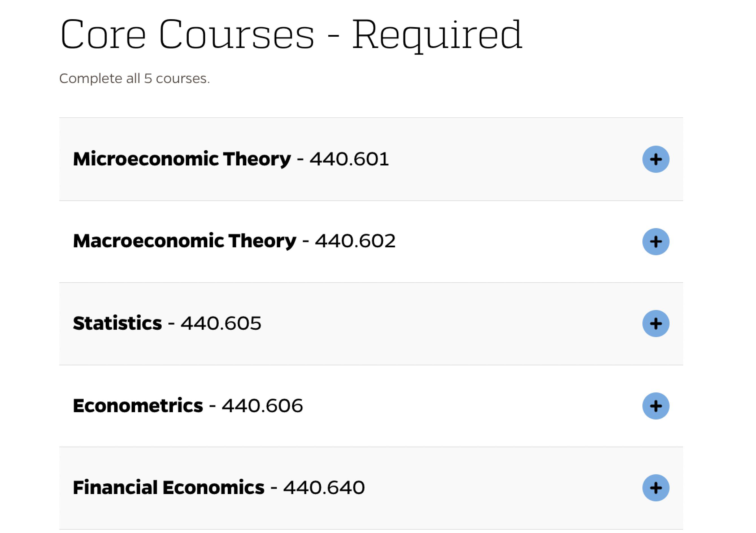Select the 440.606 course code

[x=262, y=405]
